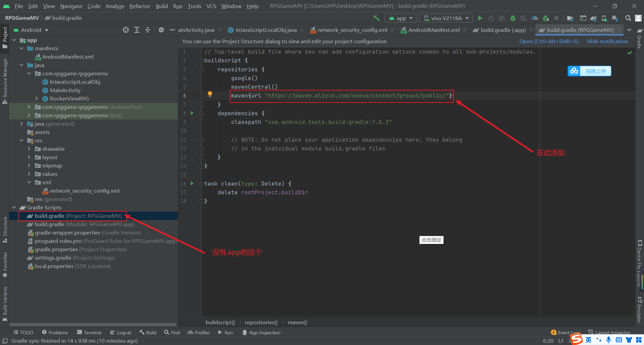Open Build Variants side panel
The width and height of the screenshot is (644, 345).
(5, 304)
